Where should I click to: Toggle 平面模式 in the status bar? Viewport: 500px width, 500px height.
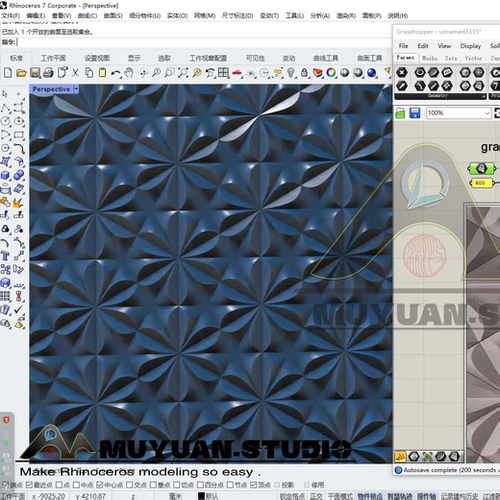coord(340,496)
